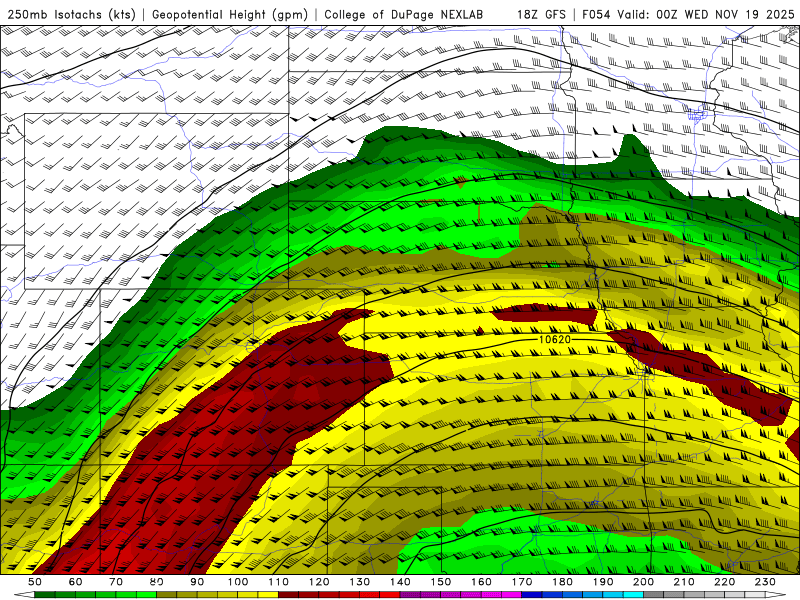Click the 70 knot colorbar label

point(116,582)
